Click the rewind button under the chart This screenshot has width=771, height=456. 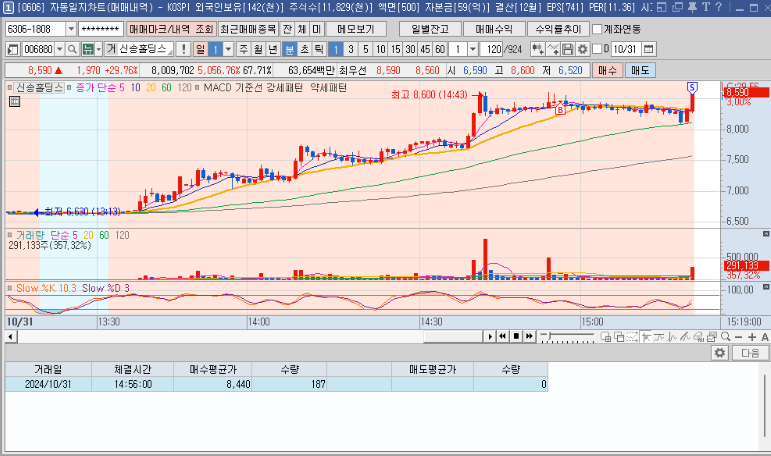[x=503, y=336]
